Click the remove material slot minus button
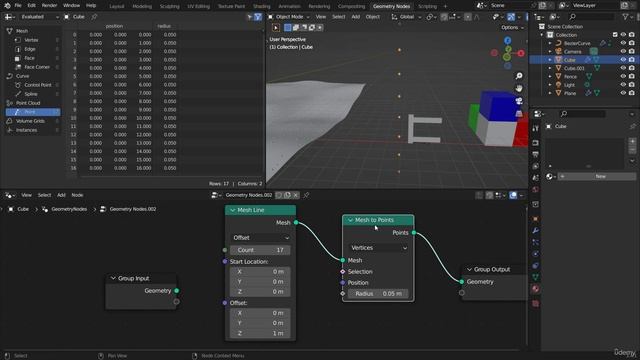Image resolution: width=640 pixels, height=360 pixels. point(632,150)
